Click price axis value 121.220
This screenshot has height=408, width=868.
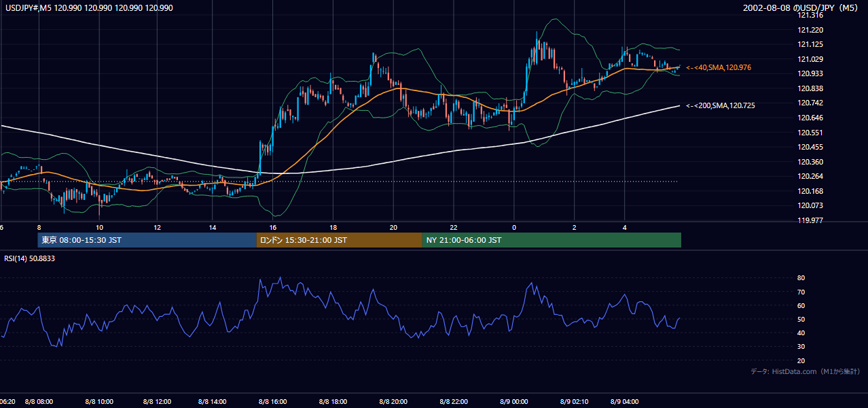[x=810, y=30]
